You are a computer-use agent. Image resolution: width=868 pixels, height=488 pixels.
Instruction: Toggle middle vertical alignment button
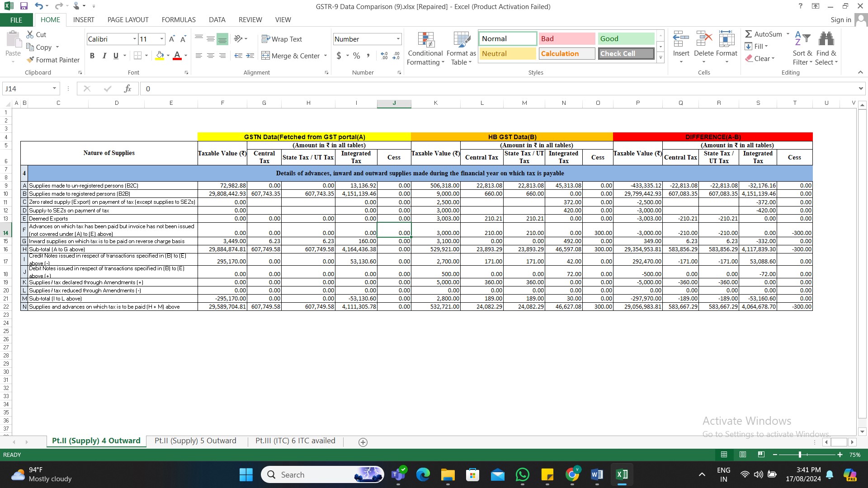[x=211, y=39]
